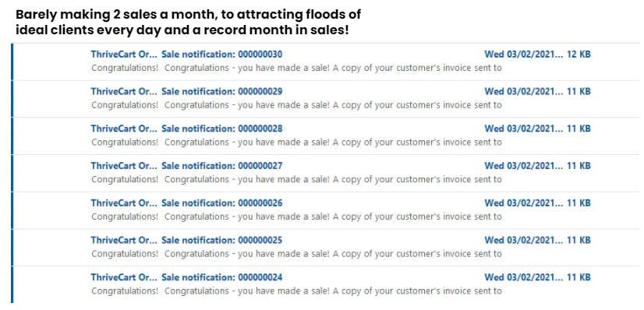Click the date of notification 000000030 email
The image size is (644, 310).
pos(524,55)
